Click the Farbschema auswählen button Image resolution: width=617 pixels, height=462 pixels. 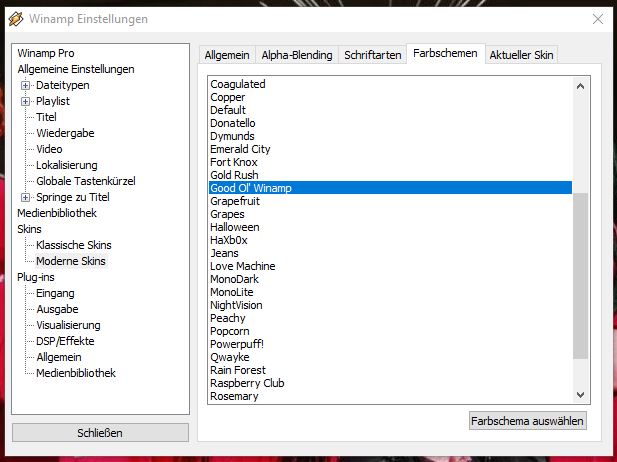[527, 421]
